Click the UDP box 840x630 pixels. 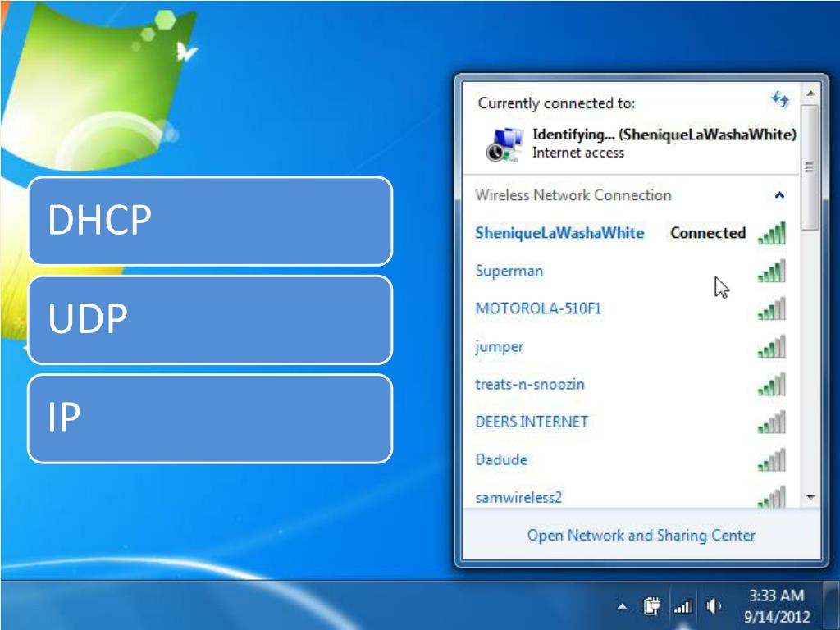[210, 320]
